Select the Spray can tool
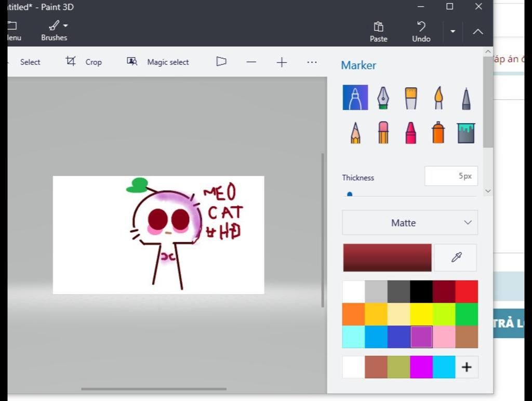Viewport: 532px width, 401px height. (438, 133)
